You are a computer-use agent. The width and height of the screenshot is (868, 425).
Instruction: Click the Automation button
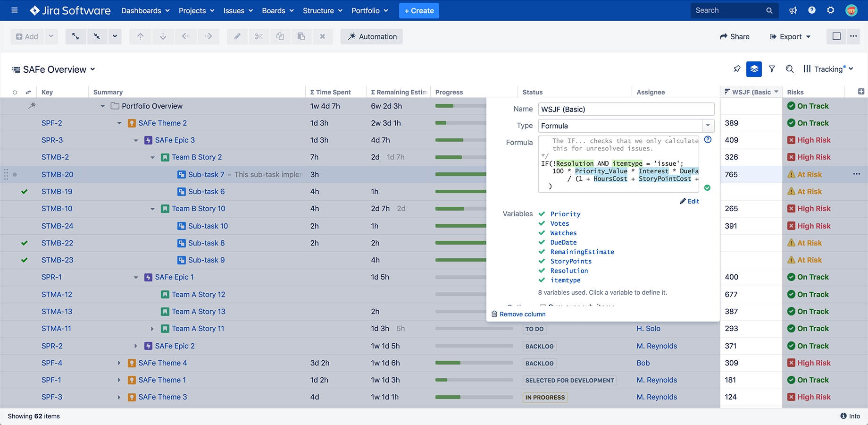point(372,36)
